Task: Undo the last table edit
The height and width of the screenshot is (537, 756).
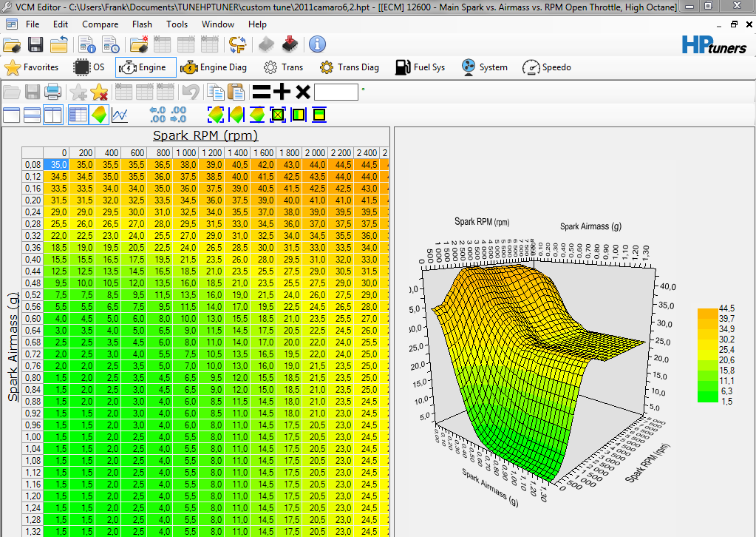Action: [191, 92]
